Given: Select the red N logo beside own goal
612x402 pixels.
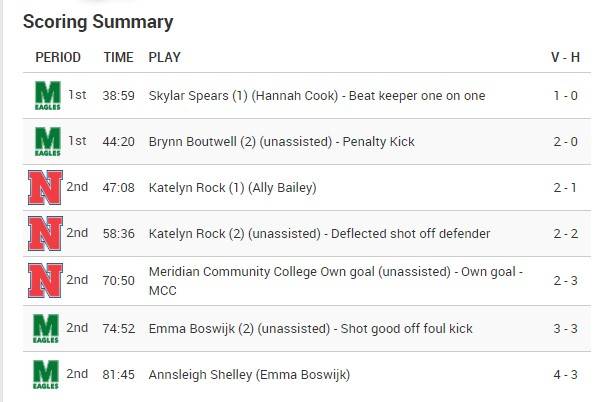Looking at the screenshot, I should [45, 281].
